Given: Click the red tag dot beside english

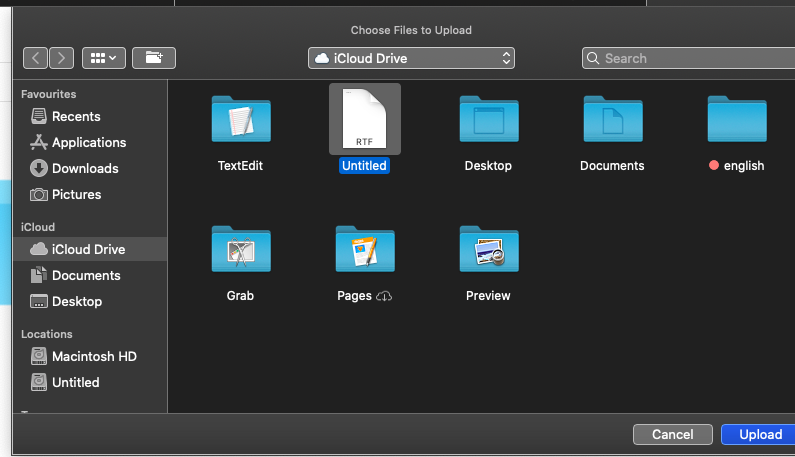Looking at the screenshot, I should 713,165.
